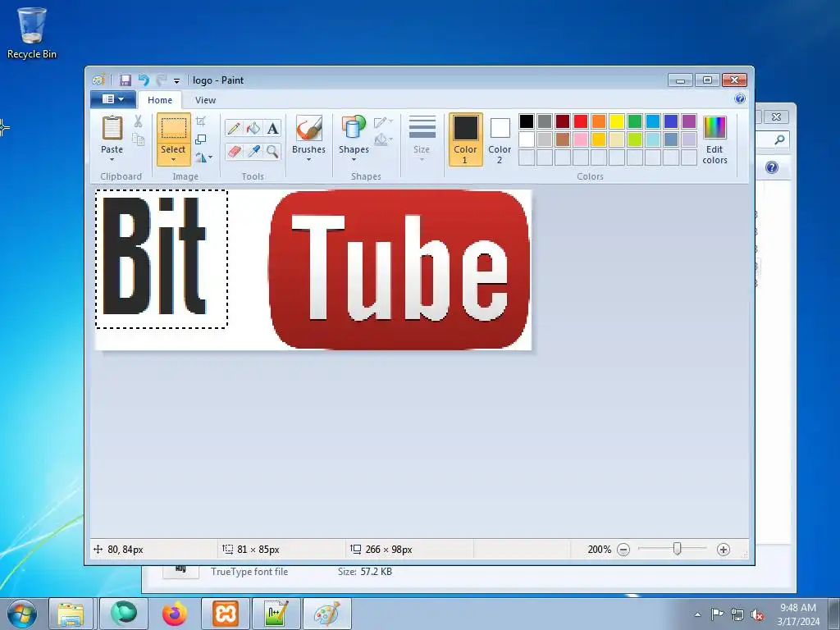This screenshot has width=840, height=630.
Task: Switch to the Home ribbon tab
Action: click(x=160, y=100)
